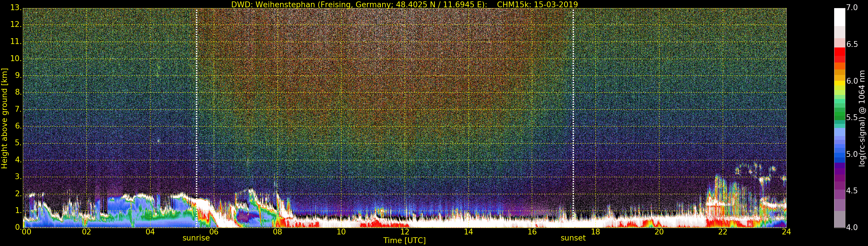Click time tick label '10' on time axis
Viewport: 868px width, 246px height.
[341, 232]
